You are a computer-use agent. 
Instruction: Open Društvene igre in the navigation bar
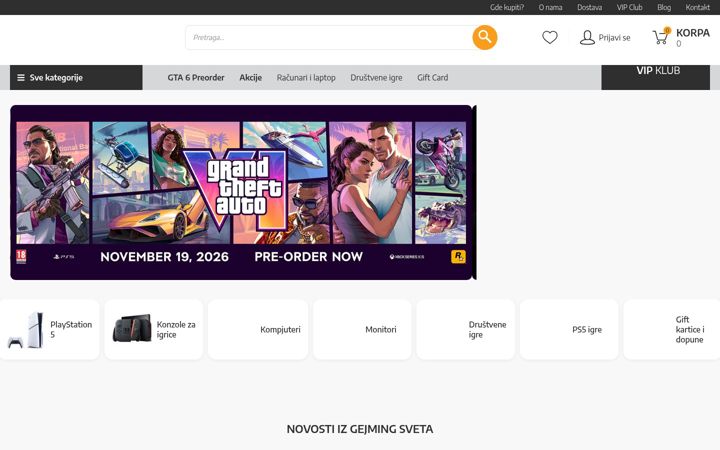[x=376, y=78]
